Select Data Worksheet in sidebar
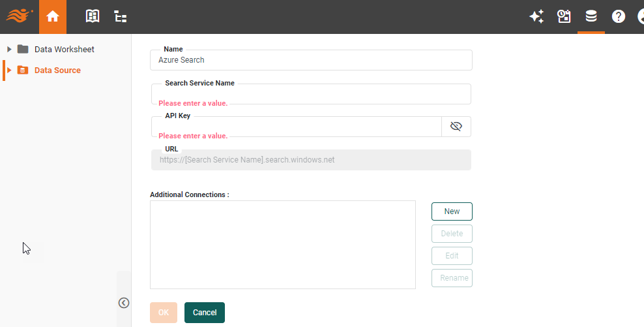Screen dimensions: 644x327 click(x=64, y=50)
